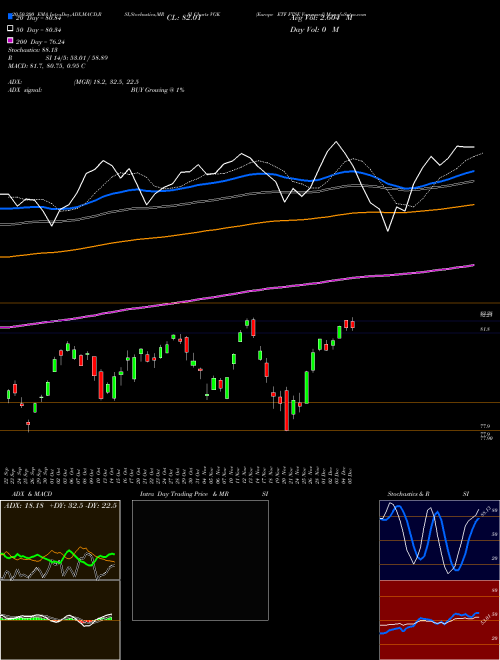Open the empty intraday trading price panel
The height and width of the screenshot is (660, 500).
(x=200, y=560)
